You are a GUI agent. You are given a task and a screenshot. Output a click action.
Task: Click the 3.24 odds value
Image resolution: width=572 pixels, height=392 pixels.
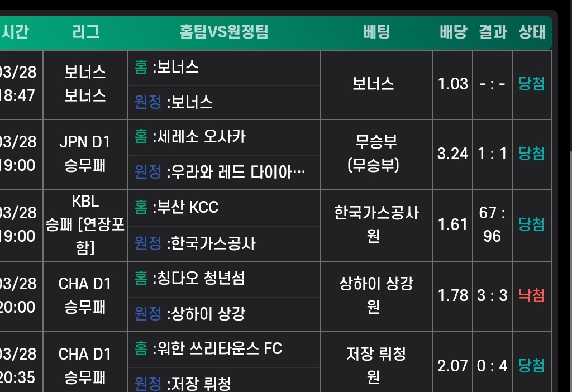(452, 154)
